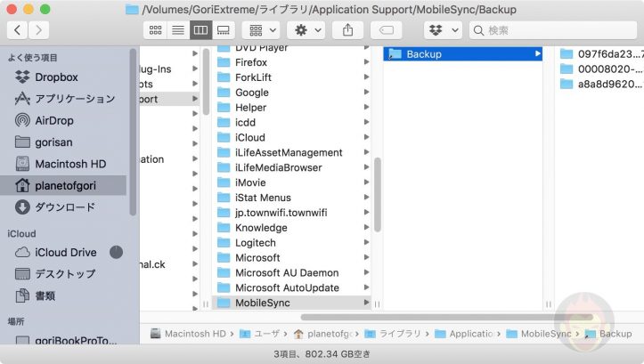Open the group-by arrangement dropdown
Image resolution: width=644 pixels, height=364 pixels.
pos(261,30)
